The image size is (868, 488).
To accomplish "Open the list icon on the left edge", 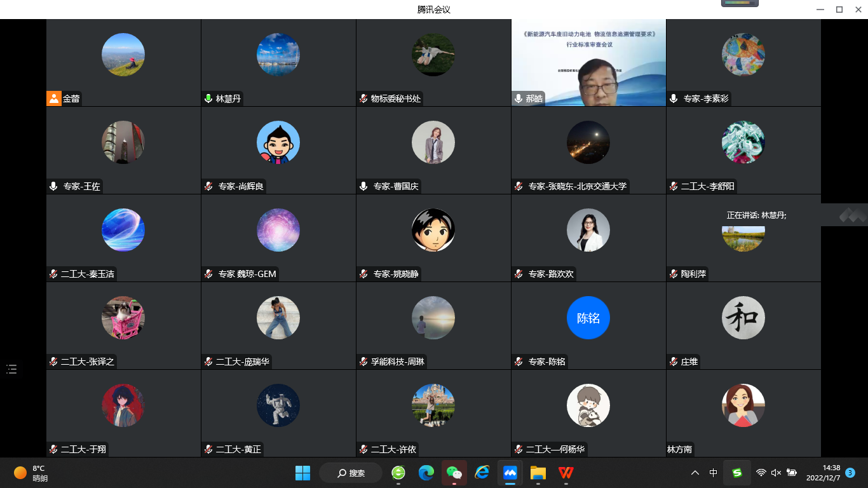I will 11,369.
